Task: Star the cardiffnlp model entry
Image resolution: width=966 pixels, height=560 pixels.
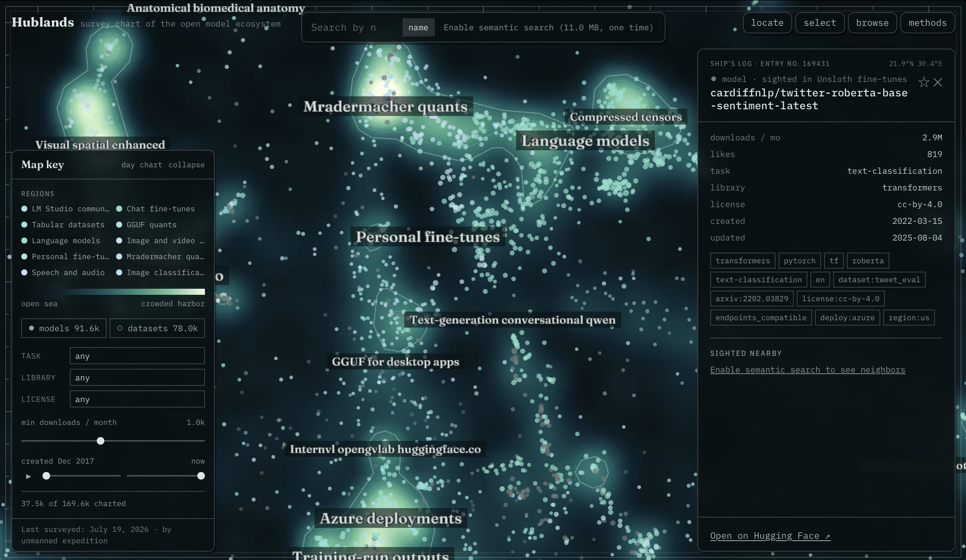Action: pos(924,82)
